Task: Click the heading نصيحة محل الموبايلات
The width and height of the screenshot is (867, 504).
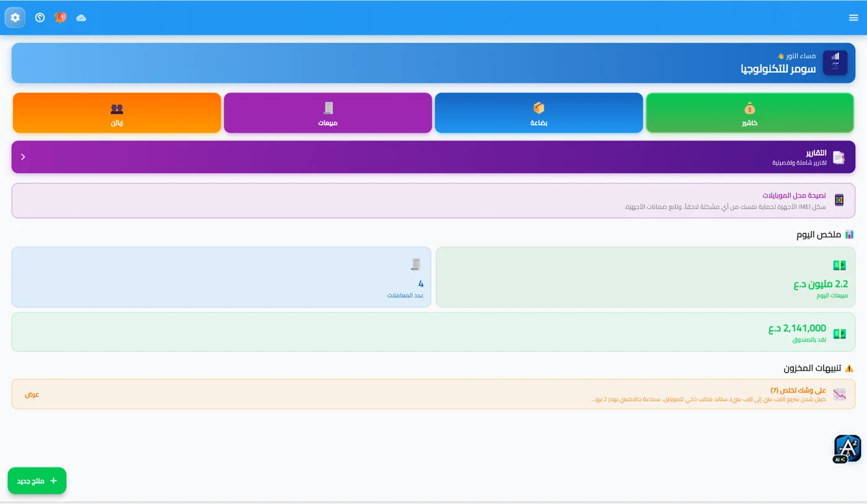Action: pyautogui.click(x=794, y=196)
